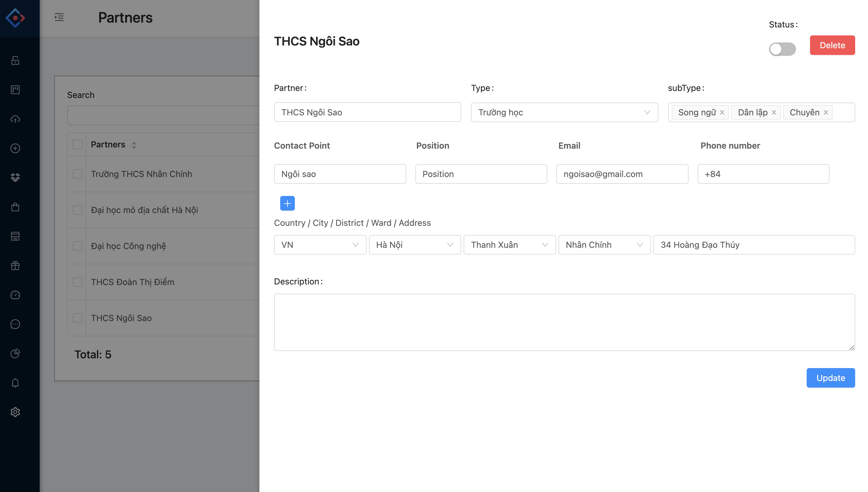Open the Thanh Xuân district dropdown
The image size is (868, 492).
coord(509,245)
